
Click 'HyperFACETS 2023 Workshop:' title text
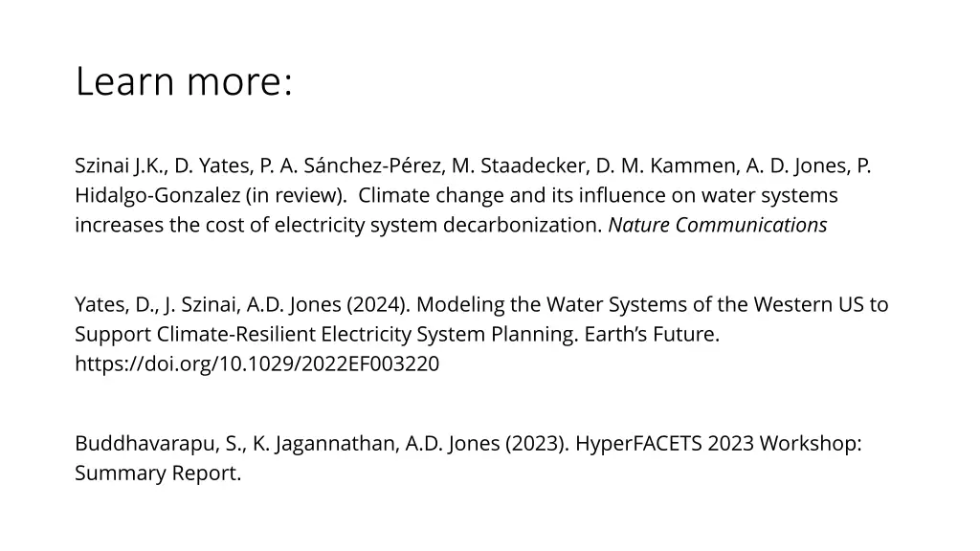718,444
